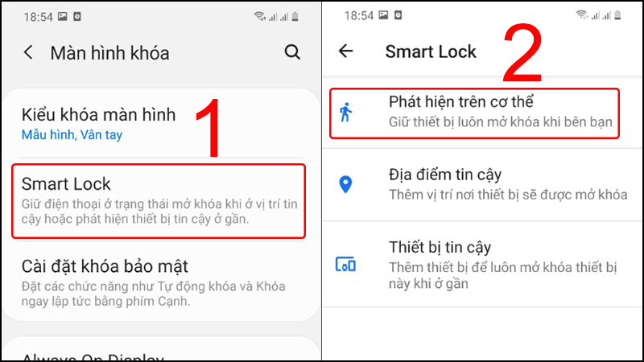Screen dimensions: 644x362
Task: Select Địa điểm tin cậy
Action: tap(482, 184)
